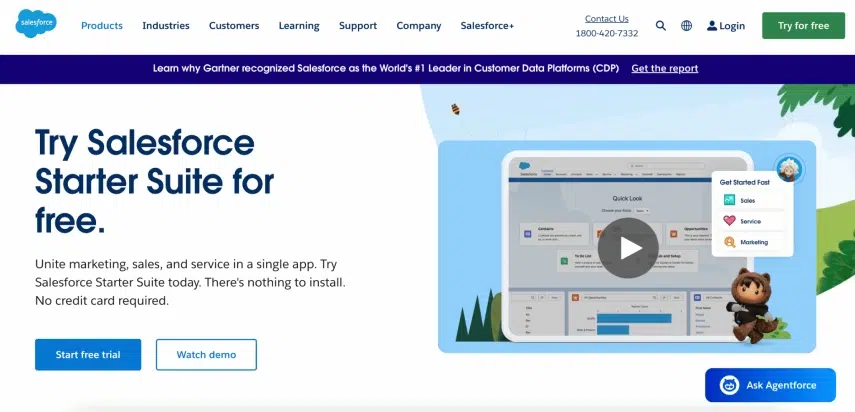Screen dimensions: 855x412
Task: Click the Service heart icon
Action: [x=729, y=221]
